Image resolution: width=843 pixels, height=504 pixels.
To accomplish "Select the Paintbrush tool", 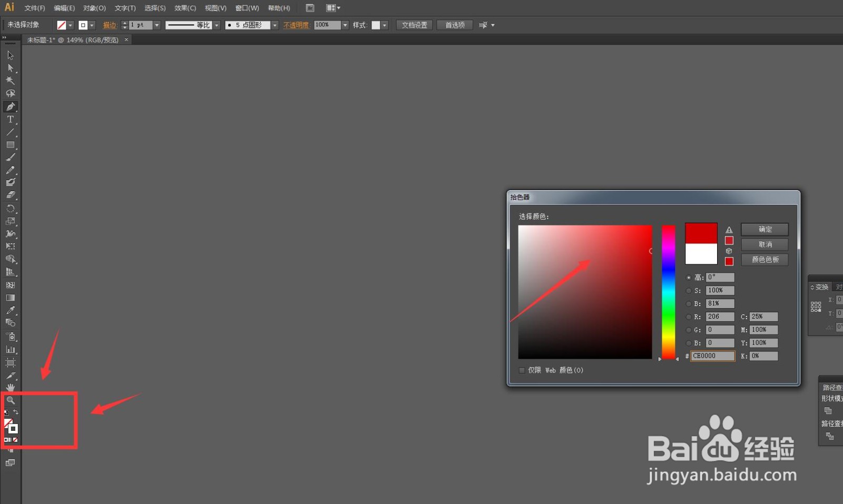I will pos(11,157).
